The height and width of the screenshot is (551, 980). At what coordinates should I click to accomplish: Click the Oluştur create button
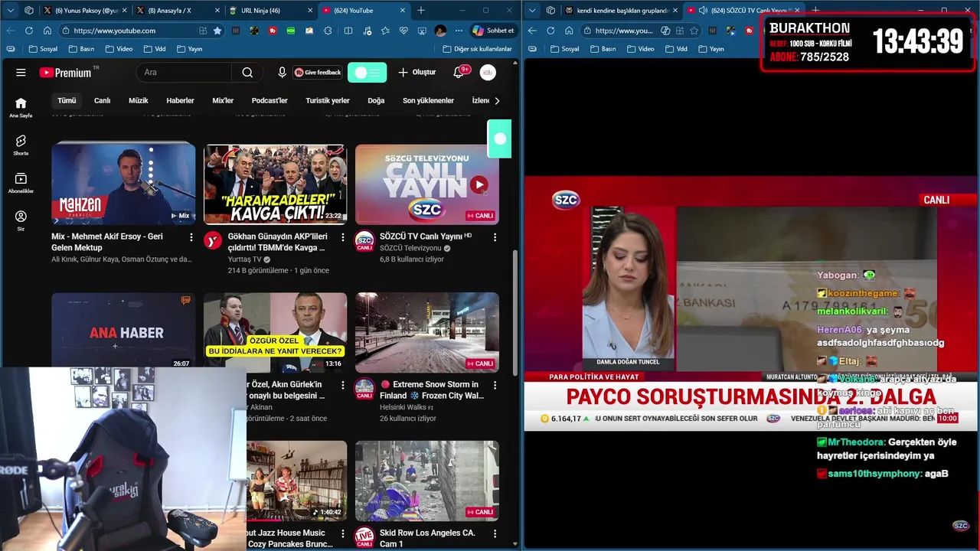coord(417,73)
